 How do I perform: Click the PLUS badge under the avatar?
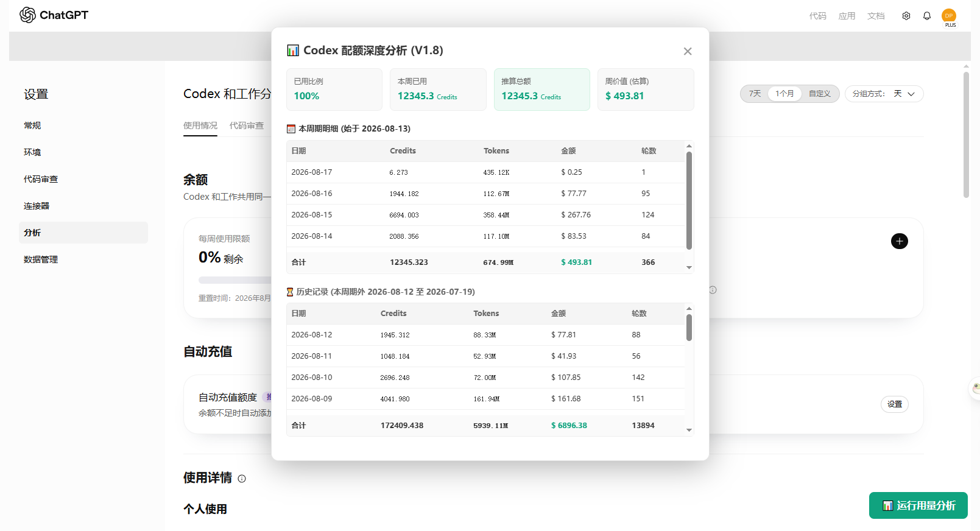(x=950, y=25)
